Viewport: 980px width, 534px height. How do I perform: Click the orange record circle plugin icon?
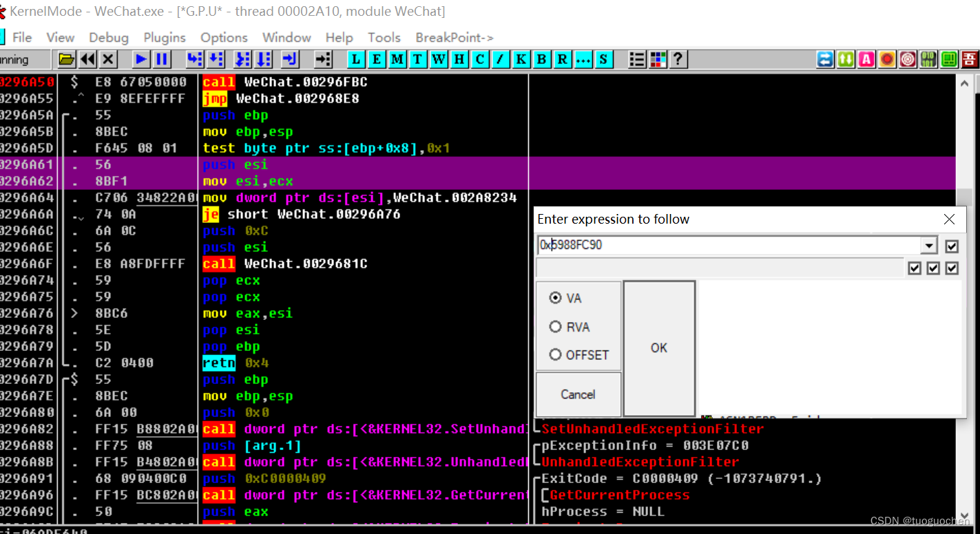tap(887, 59)
